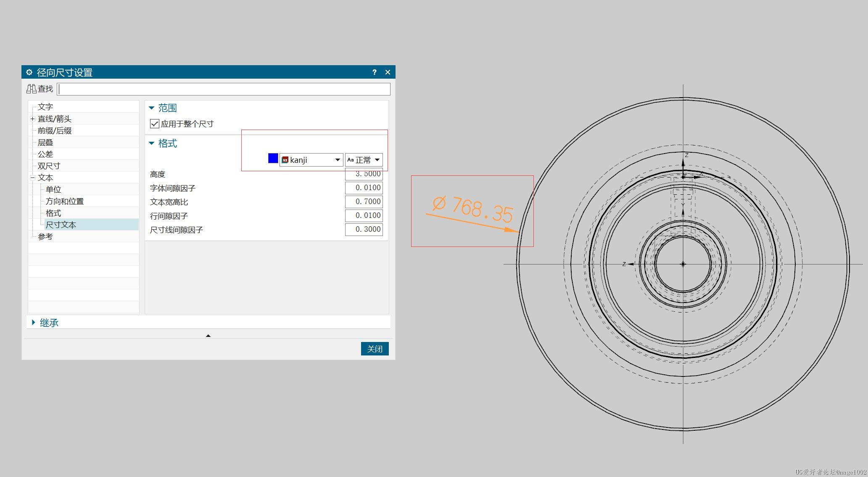The width and height of the screenshot is (868, 477).
Task: Click the gear icon in dialog title bar
Action: pos(29,72)
